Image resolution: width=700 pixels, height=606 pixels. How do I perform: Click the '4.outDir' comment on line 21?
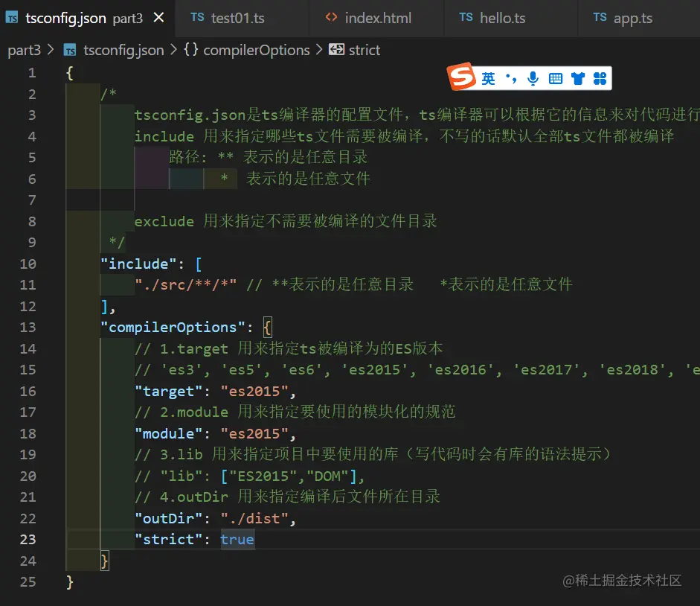[287, 497]
